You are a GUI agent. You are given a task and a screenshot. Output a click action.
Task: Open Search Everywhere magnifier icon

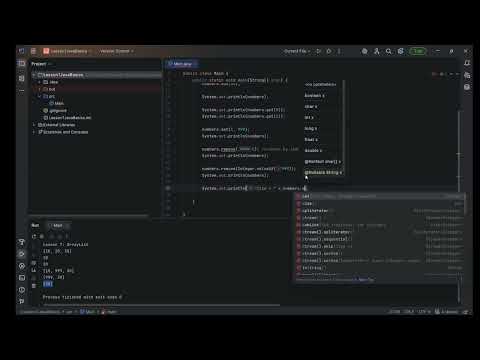point(389,51)
